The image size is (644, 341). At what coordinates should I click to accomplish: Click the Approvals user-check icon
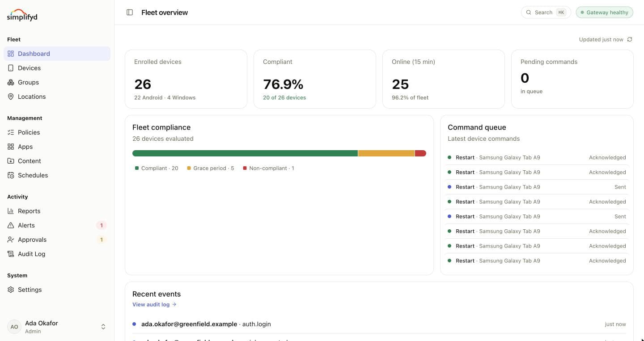pos(11,240)
